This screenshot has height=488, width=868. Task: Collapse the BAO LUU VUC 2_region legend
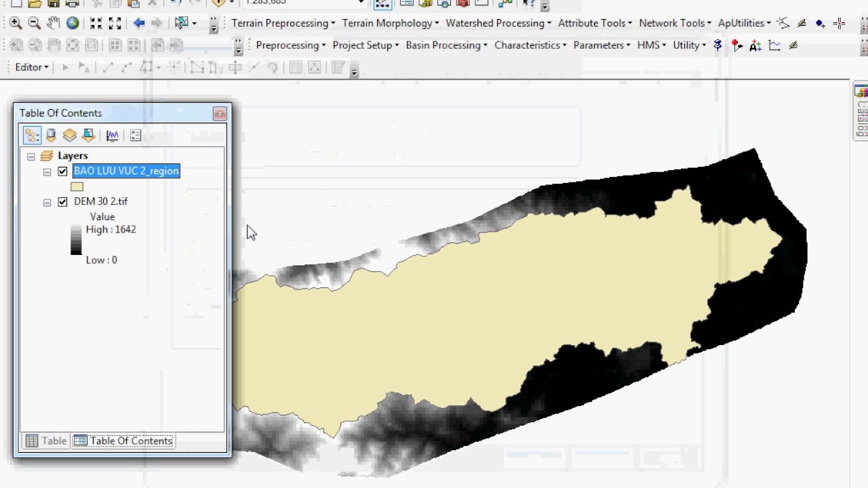[x=47, y=172]
